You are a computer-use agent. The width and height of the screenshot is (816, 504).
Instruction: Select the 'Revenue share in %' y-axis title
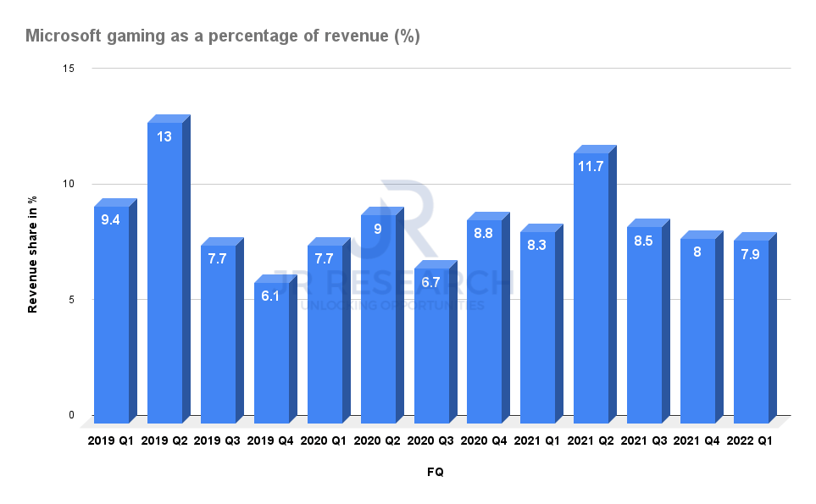[x=33, y=254]
